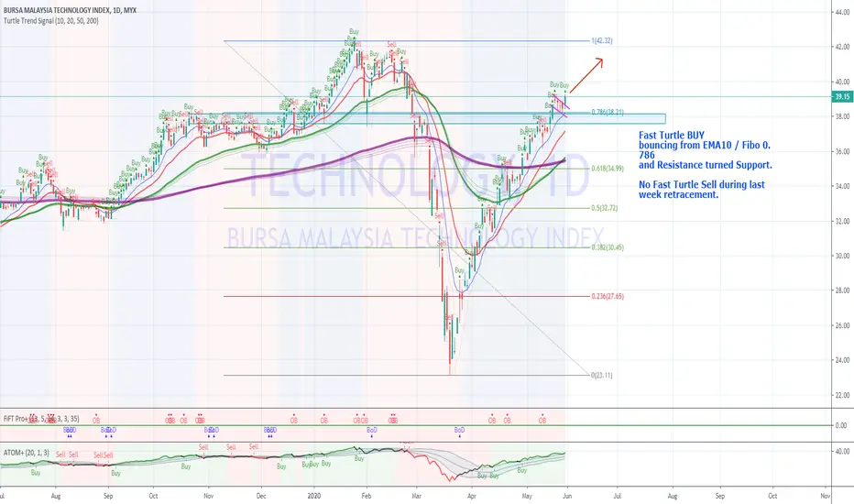The width and height of the screenshot is (854, 504).
Task: Click the Jul label on the time axis
Action: click(618, 496)
